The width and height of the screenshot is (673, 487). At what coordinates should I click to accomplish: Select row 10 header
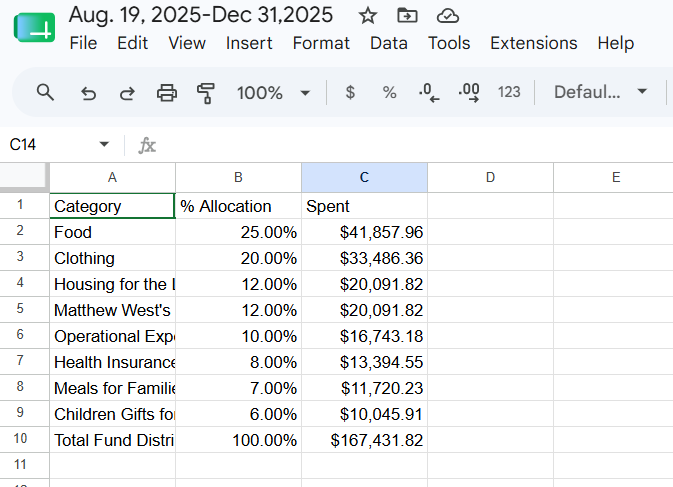click(x=24, y=439)
